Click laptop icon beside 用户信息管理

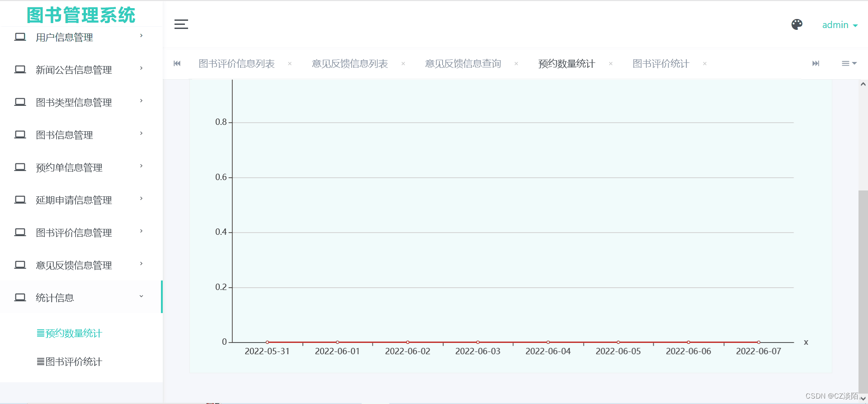pos(20,37)
